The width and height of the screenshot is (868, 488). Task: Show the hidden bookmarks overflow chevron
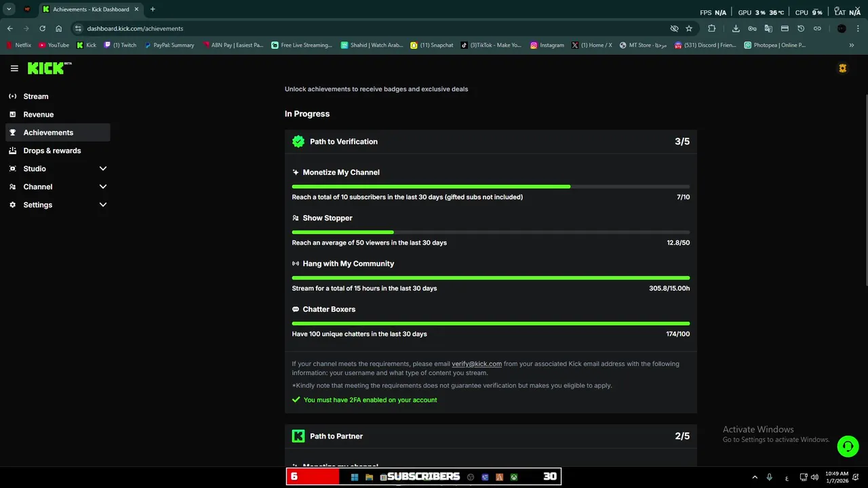point(852,45)
